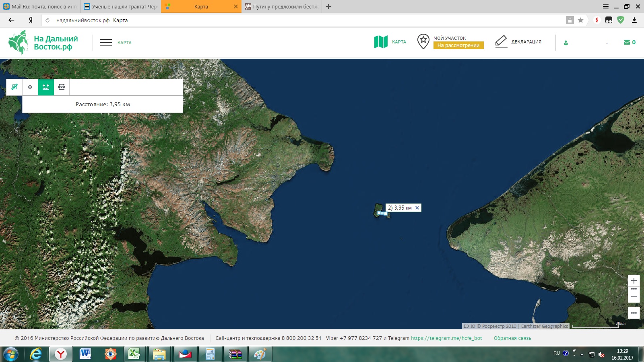
Task: Open the map layers options button
Action: pyautogui.click(x=634, y=313)
